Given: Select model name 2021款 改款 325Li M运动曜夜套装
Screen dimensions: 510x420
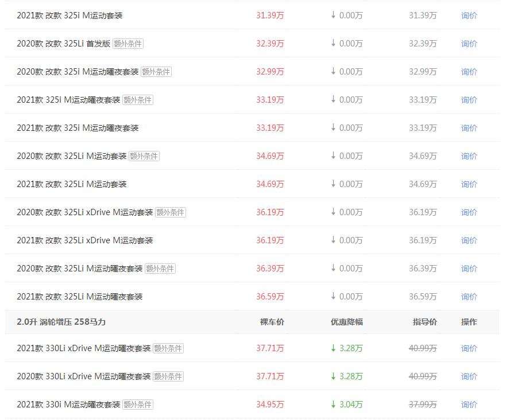Looking at the screenshot, I should [x=80, y=297].
